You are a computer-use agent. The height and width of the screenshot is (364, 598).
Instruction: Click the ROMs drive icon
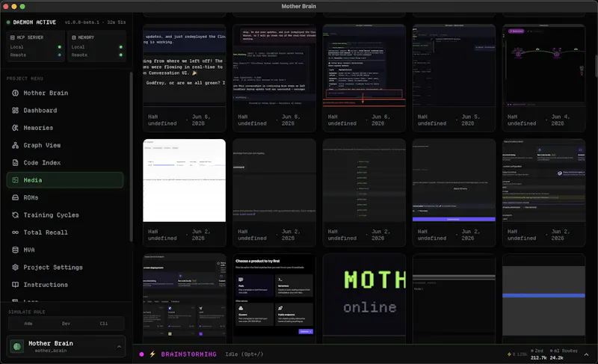[15, 197]
